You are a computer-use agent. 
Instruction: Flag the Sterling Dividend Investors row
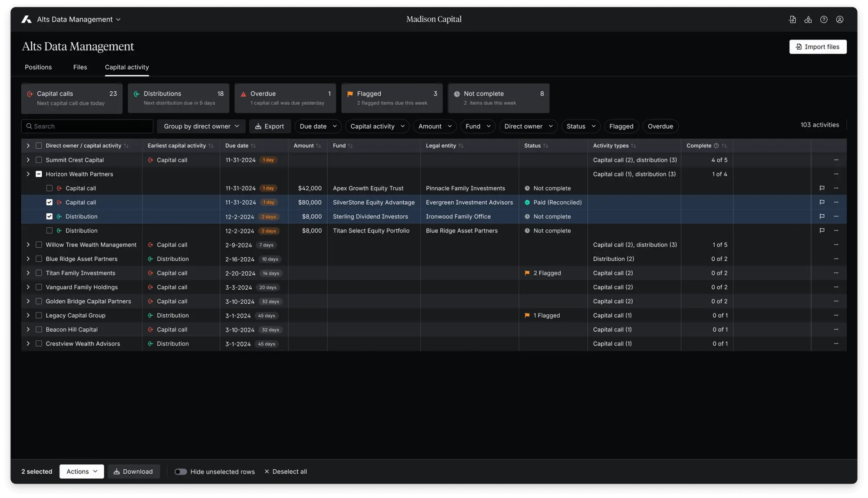pos(822,216)
